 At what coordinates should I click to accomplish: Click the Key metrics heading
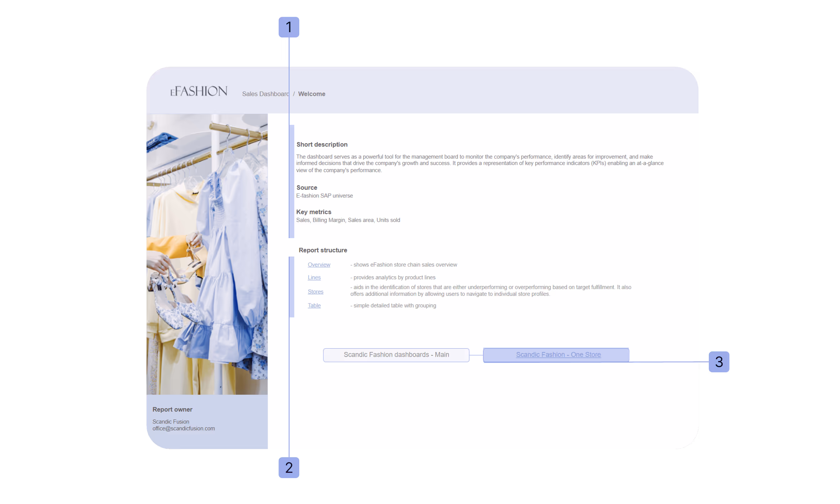pos(313,212)
